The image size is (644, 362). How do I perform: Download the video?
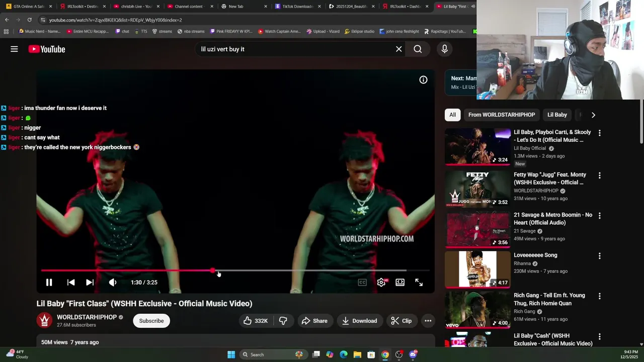coord(359,321)
